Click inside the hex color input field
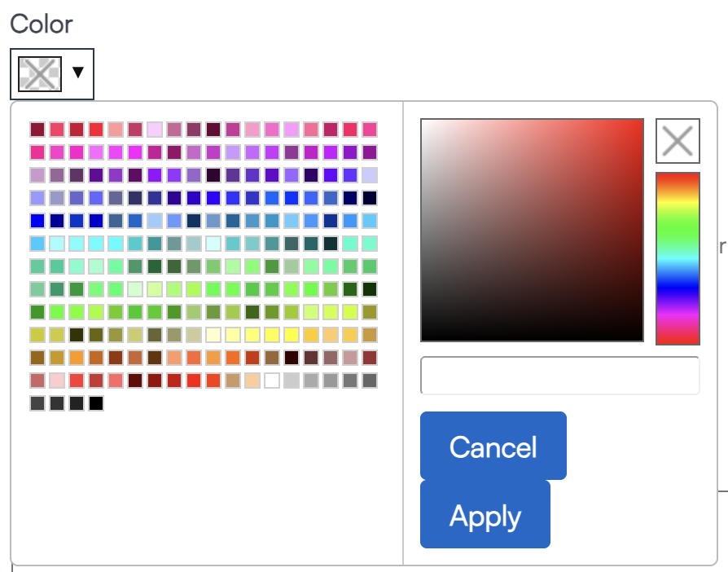The height and width of the screenshot is (572, 728). tap(559, 376)
